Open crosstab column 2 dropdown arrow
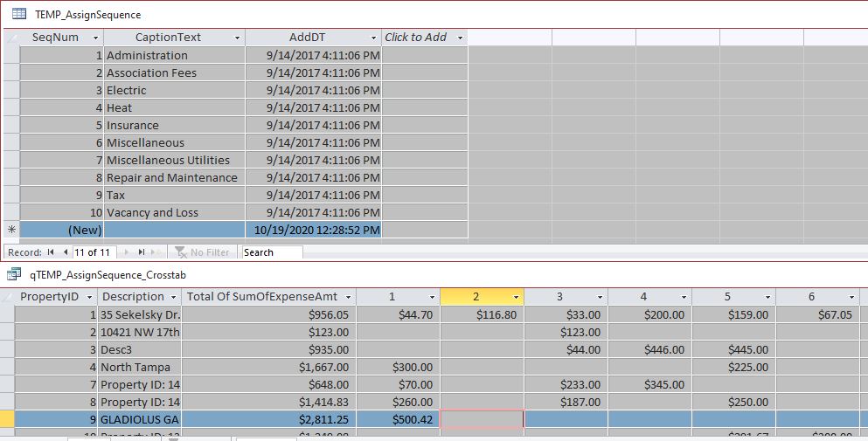 [516, 297]
